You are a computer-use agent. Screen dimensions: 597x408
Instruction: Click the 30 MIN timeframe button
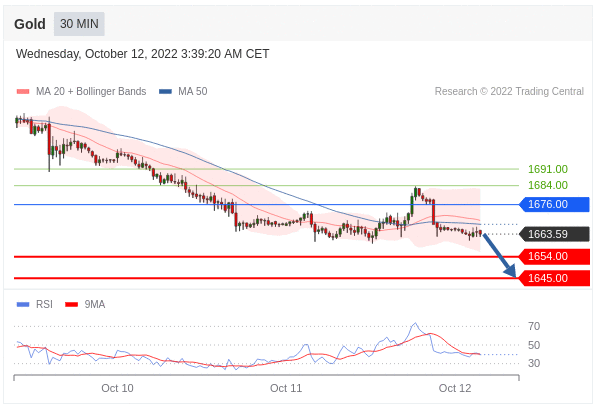pos(79,24)
